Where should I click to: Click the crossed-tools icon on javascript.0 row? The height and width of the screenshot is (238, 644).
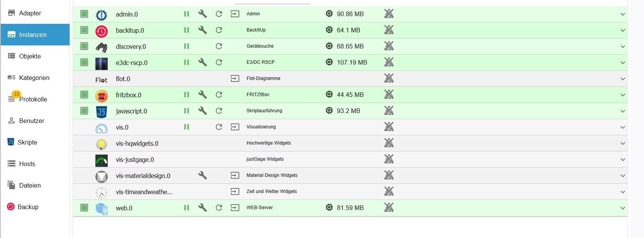click(389, 111)
